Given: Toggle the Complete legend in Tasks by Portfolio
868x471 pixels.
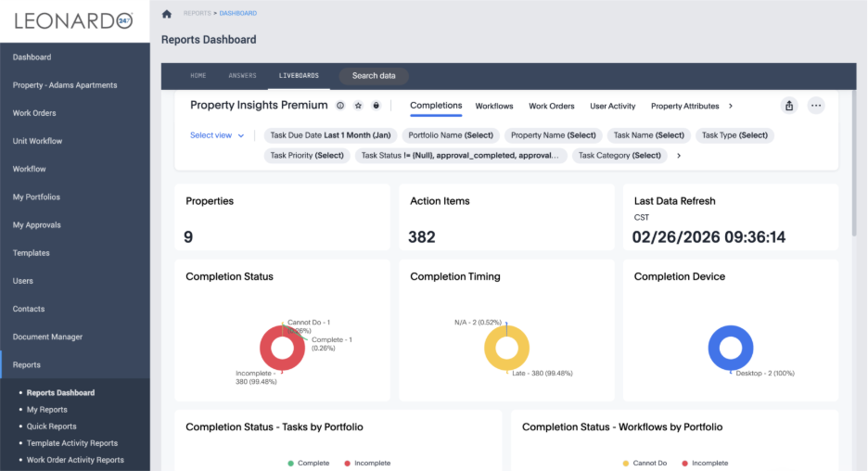Looking at the screenshot, I should (x=310, y=463).
